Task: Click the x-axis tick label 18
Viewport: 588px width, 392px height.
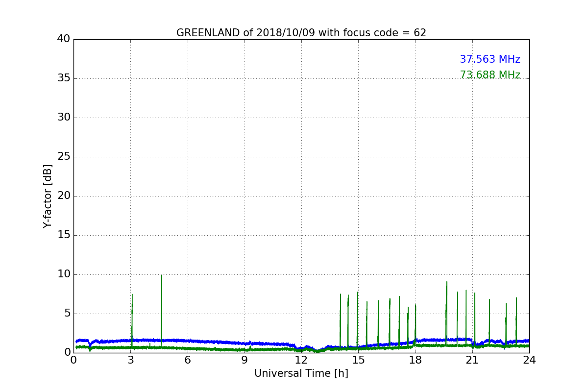Action: [x=416, y=360]
